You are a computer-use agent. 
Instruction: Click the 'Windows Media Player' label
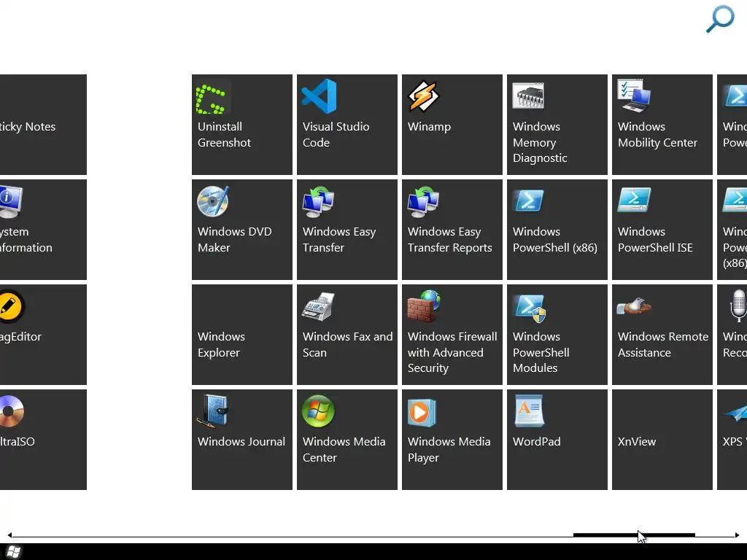click(449, 449)
